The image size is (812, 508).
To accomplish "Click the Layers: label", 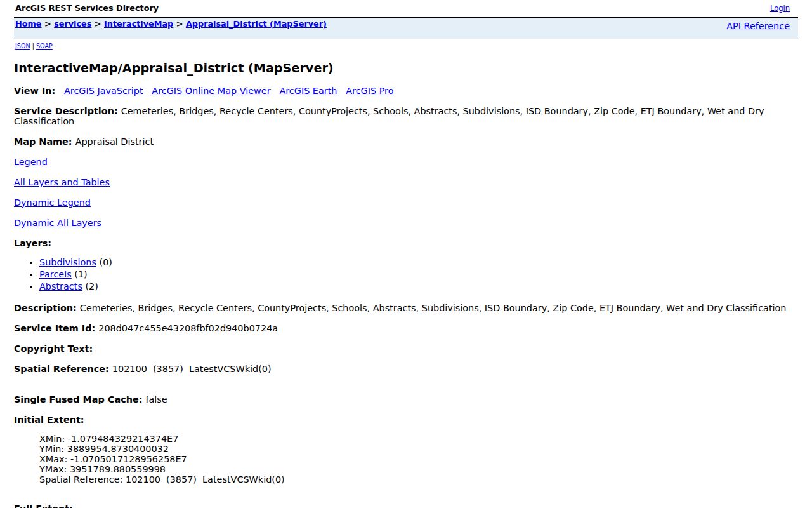I will click(32, 243).
